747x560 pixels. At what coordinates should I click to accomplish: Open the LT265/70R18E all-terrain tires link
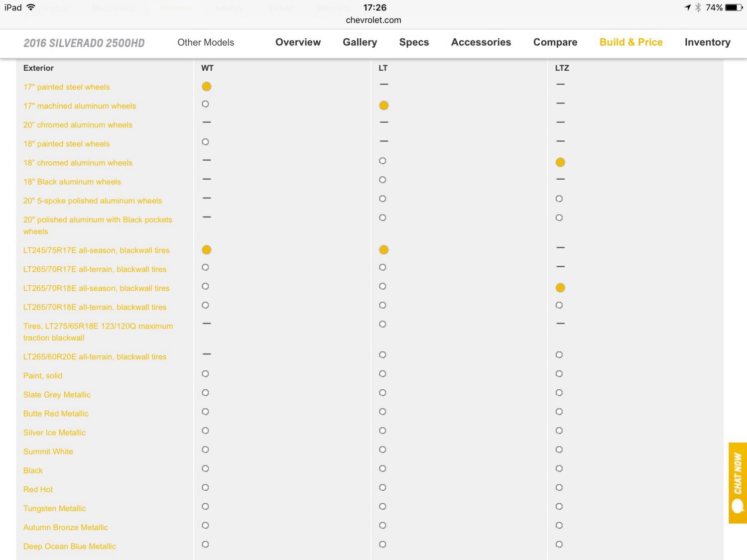(95, 307)
